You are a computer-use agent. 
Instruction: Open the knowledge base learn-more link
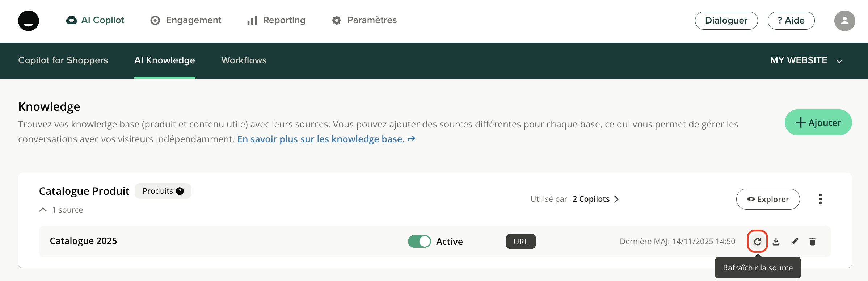(x=326, y=139)
